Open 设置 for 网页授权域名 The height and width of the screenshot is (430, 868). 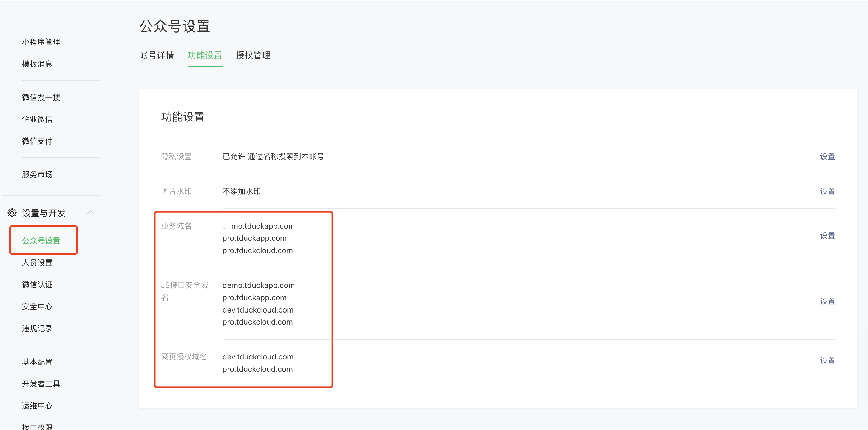tap(827, 360)
